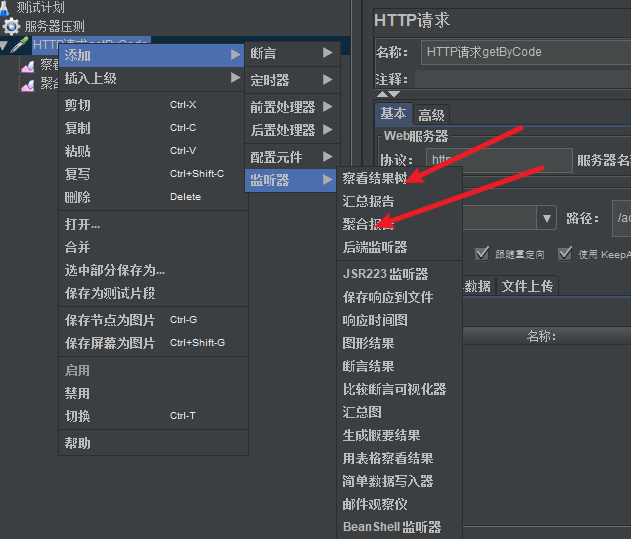The image size is (631, 539).
Task: Add 生成概要结果 listener
Action: [x=400, y=435]
